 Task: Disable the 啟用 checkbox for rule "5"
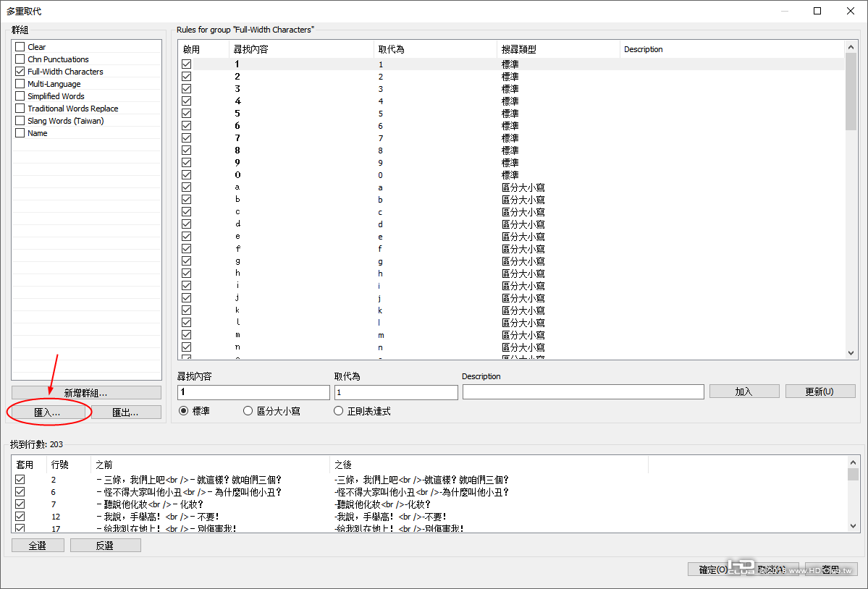pyautogui.click(x=186, y=113)
